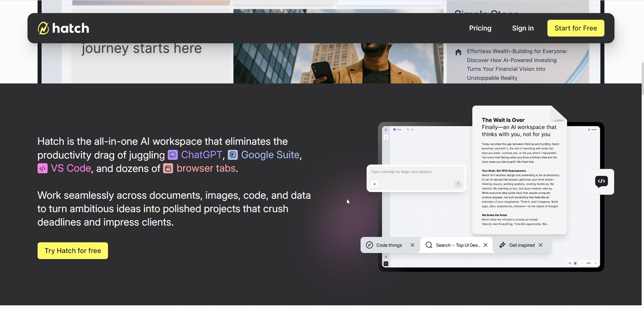644x309 pixels.
Task: Click the hand pan tool in mockup
Action: (x=575, y=263)
